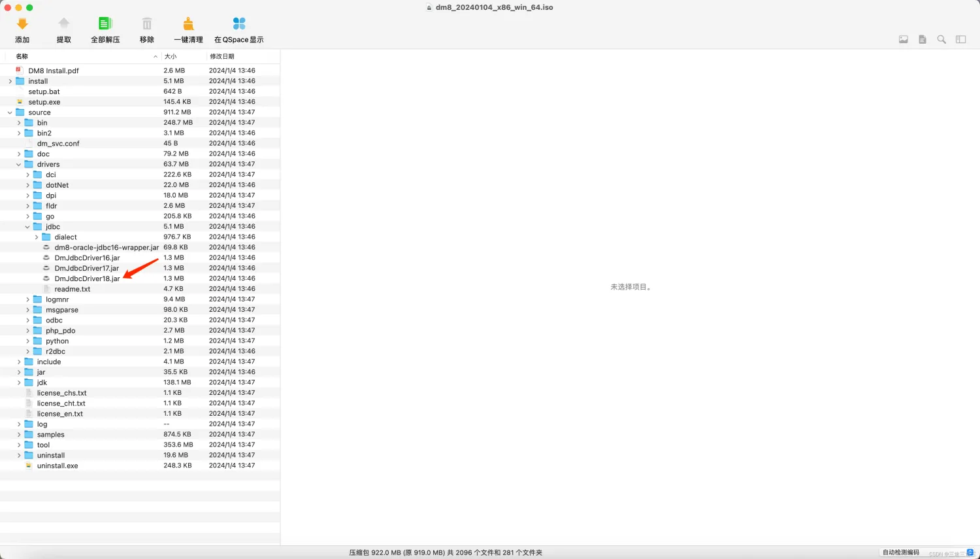Open the image preview mode icon
Viewport: 980px width, 559px height.
click(x=904, y=39)
